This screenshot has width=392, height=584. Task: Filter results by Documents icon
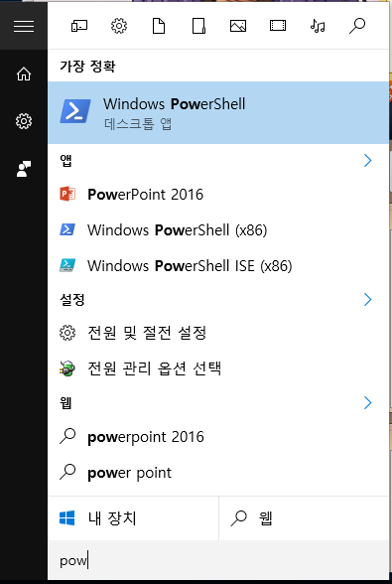click(x=159, y=26)
